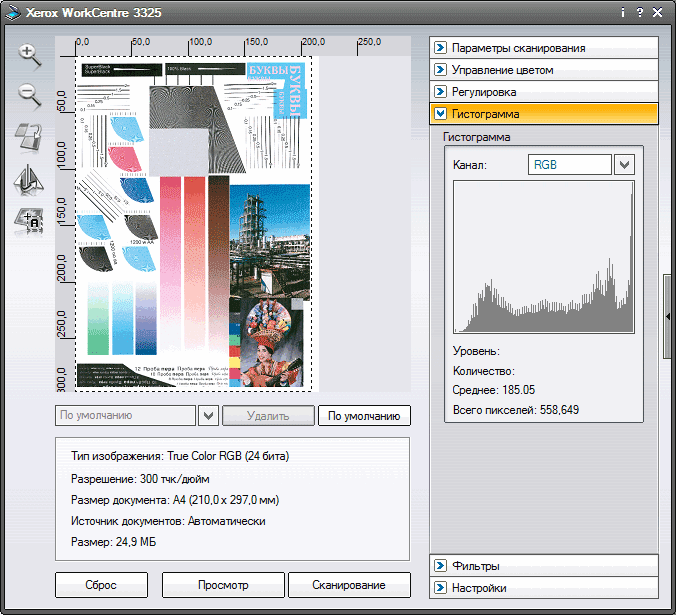Image resolution: width=676 pixels, height=615 pixels.
Task: Click the zoom out magnifier icon
Action: (29, 96)
